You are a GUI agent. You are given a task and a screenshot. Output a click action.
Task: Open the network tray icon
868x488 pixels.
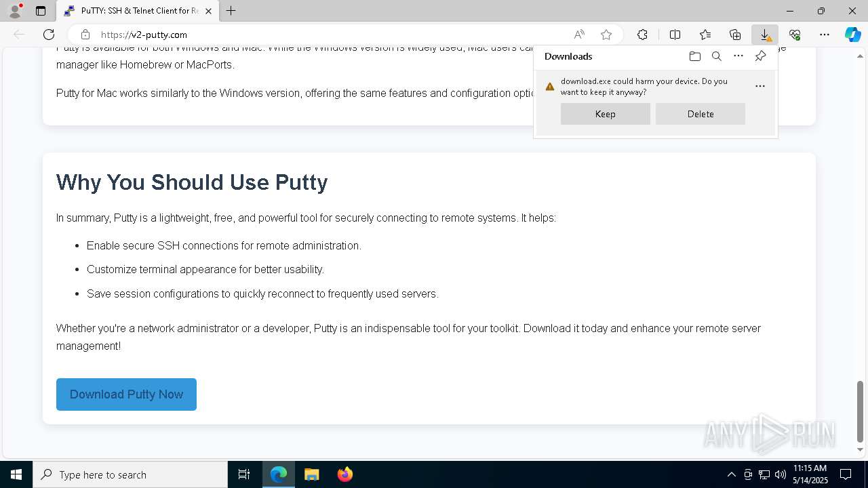(764, 474)
